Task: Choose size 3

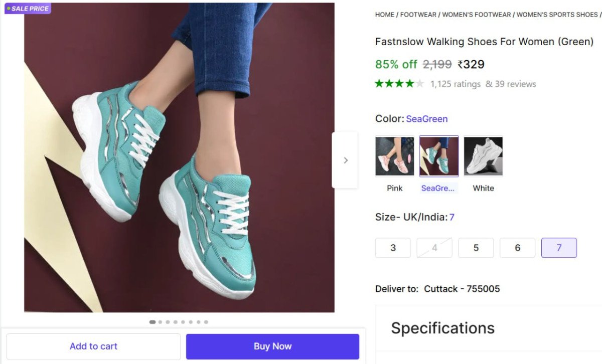Action: (393, 248)
